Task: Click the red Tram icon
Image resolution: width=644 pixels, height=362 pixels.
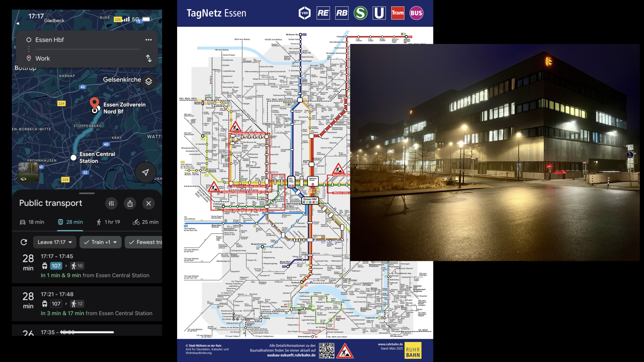Action: pos(398,13)
